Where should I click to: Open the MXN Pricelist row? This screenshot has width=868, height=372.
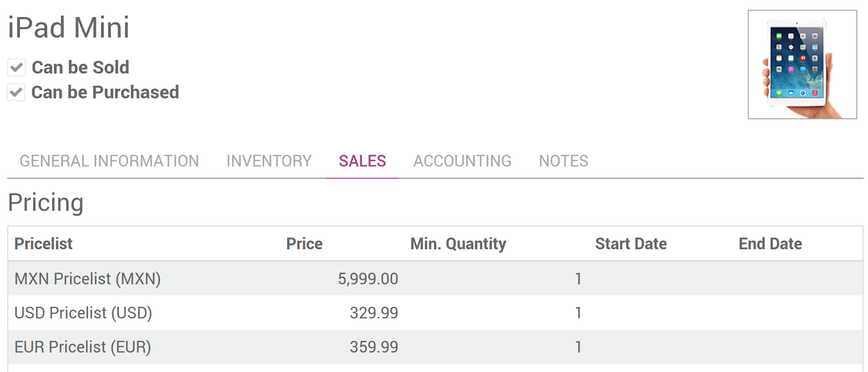88,279
